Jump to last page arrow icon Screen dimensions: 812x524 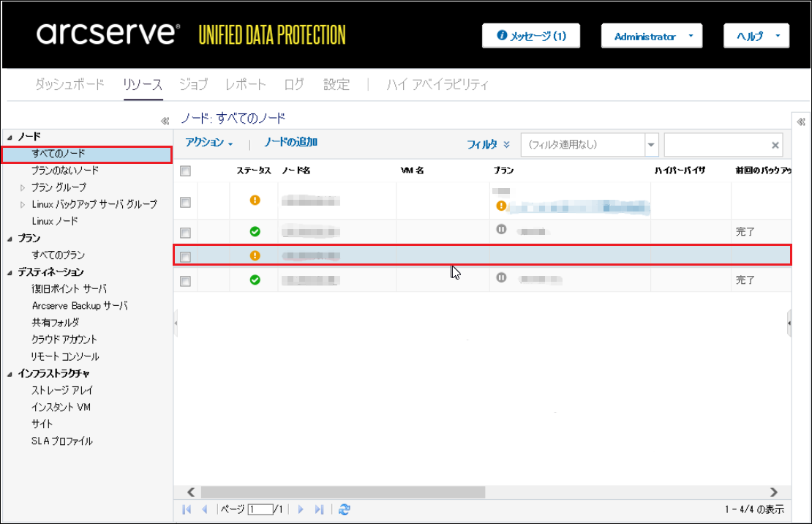319,509
